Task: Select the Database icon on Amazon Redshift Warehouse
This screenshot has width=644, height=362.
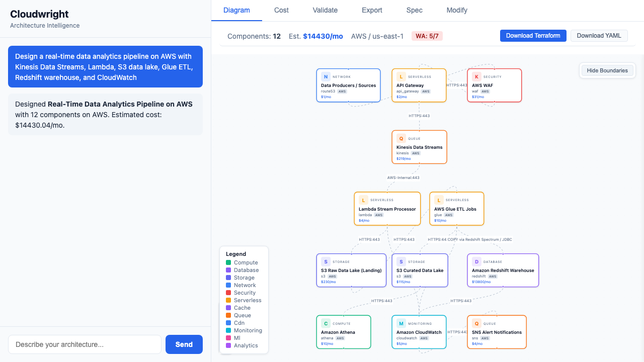Action: pos(477,261)
